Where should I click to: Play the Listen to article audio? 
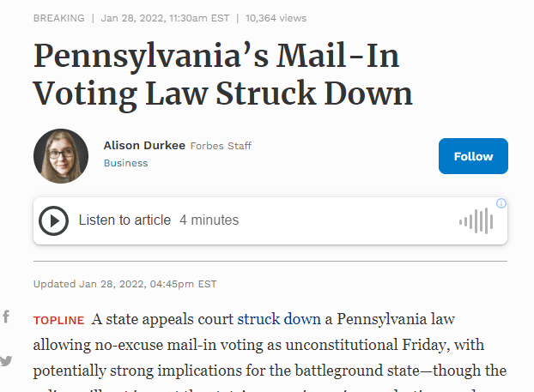pyautogui.click(x=53, y=220)
